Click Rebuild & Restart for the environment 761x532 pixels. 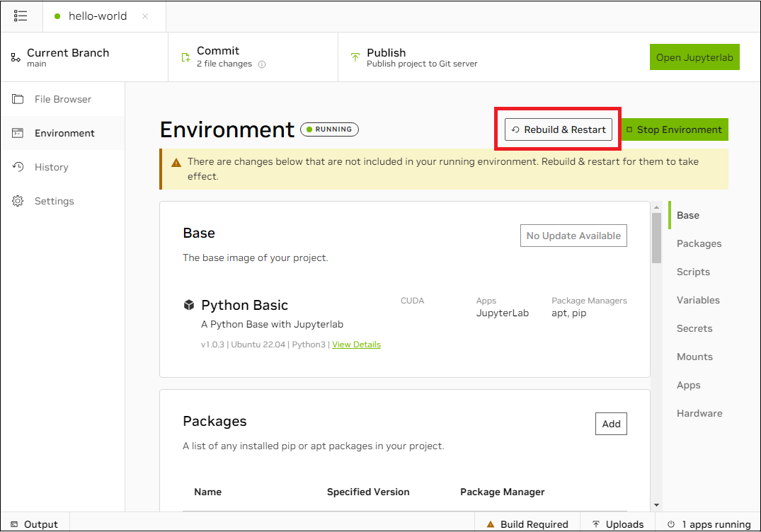(558, 129)
